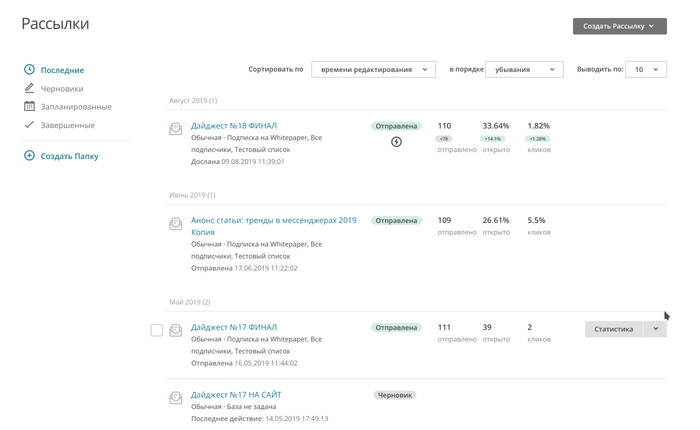Open Статистика for Дайджест №17 ФИНАЛ
The image size is (700, 430).
[x=613, y=329]
